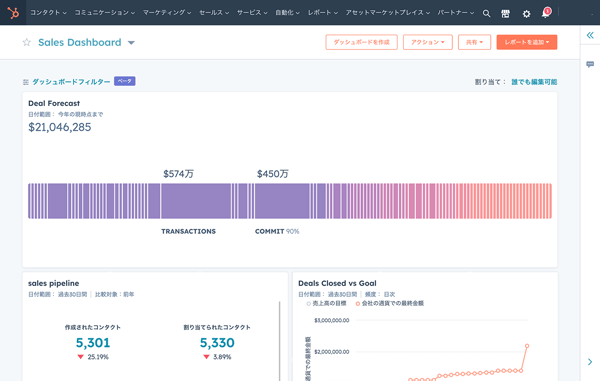Click the COMMIT 90% label
This screenshot has width=600, height=381.
[x=277, y=231]
